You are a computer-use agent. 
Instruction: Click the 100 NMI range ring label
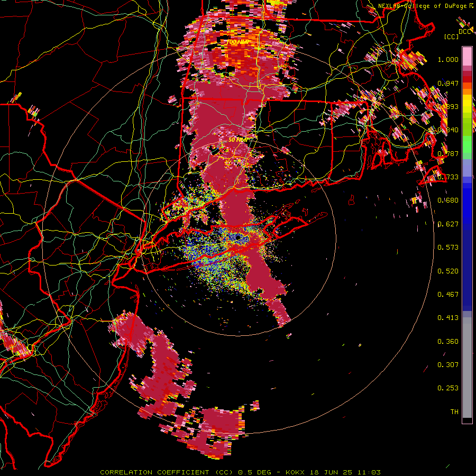[x=239, y=42]
